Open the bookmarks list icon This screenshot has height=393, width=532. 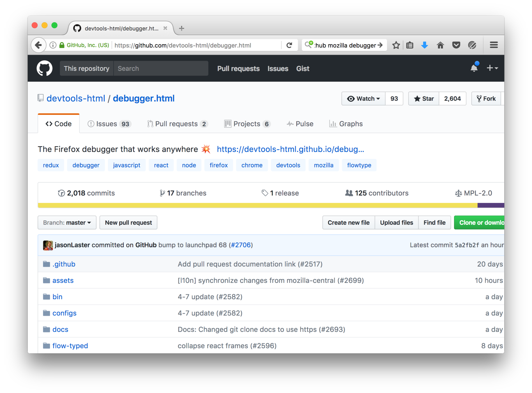(x=410, y=45)
